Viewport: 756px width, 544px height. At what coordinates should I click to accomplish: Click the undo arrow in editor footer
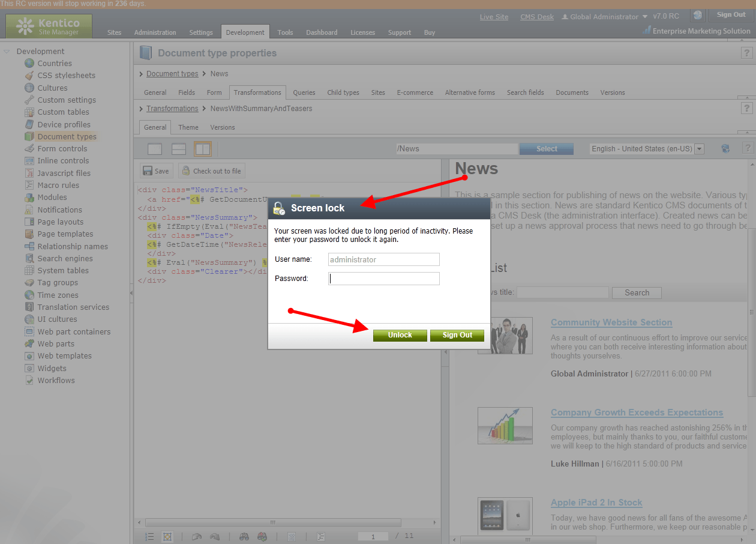[196, 537]
